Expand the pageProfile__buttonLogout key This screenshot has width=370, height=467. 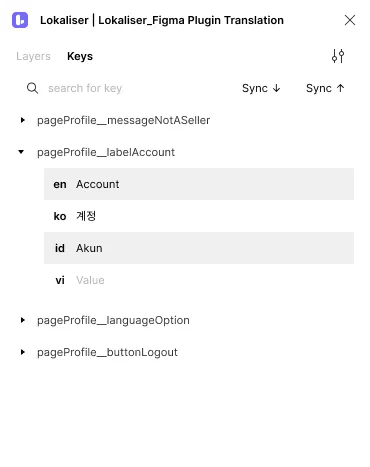[22, 352]
